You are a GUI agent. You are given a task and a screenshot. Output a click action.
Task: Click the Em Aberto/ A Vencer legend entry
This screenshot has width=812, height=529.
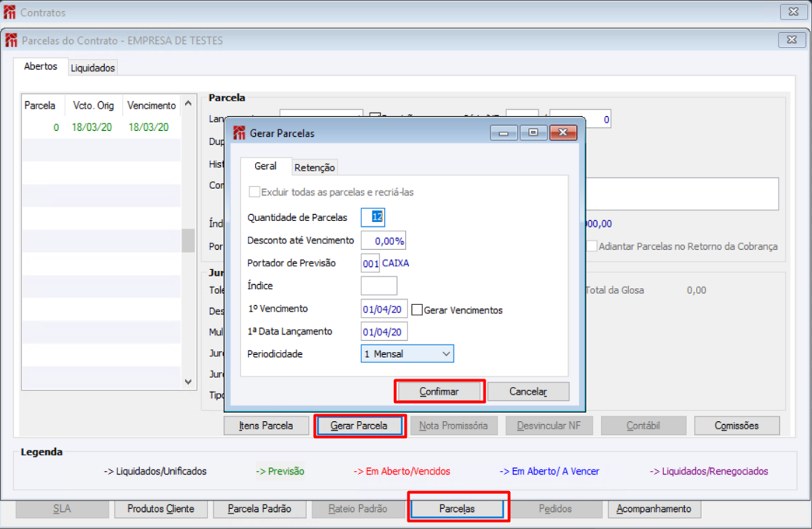click(550, 471)
